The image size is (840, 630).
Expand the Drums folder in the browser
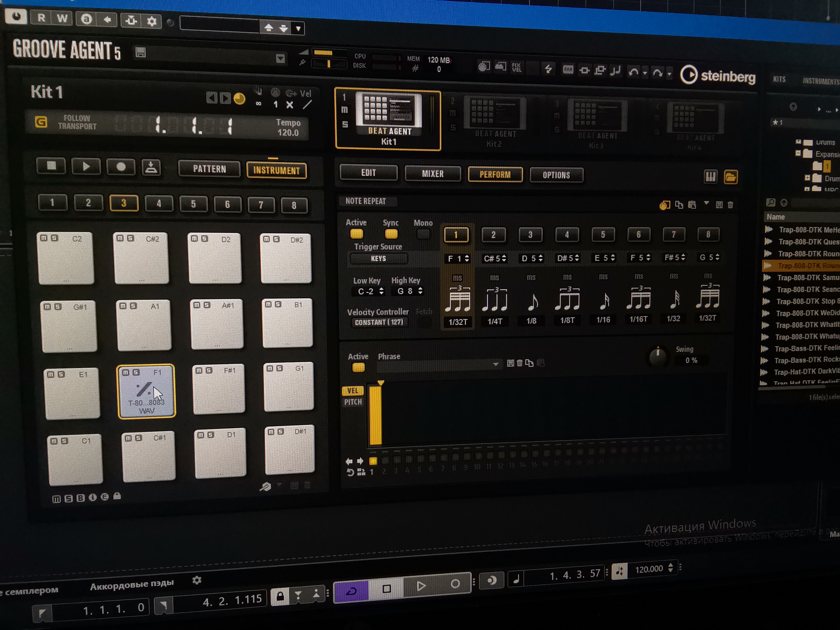[798, 142]
